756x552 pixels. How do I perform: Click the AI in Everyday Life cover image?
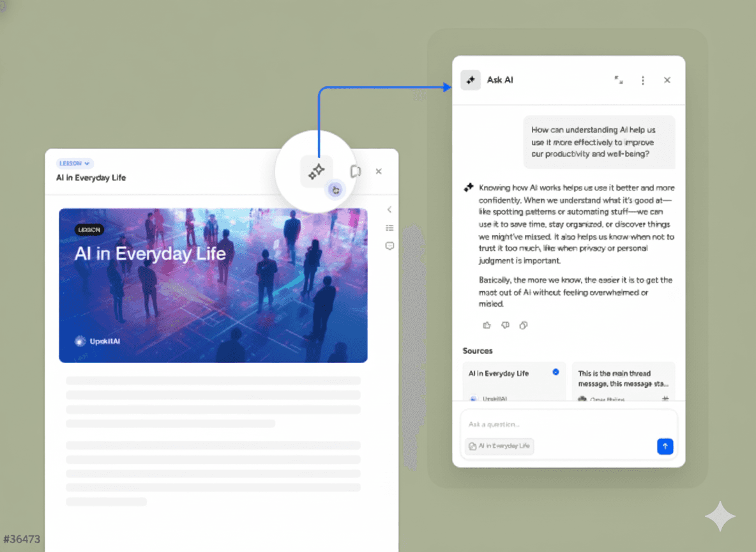pyautogui.click(x=213, y=285)
